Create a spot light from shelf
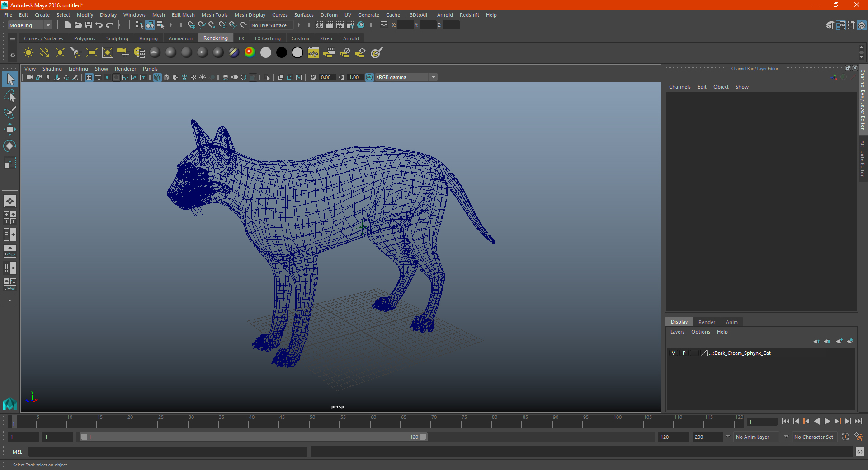 click(x=76, y=53)
